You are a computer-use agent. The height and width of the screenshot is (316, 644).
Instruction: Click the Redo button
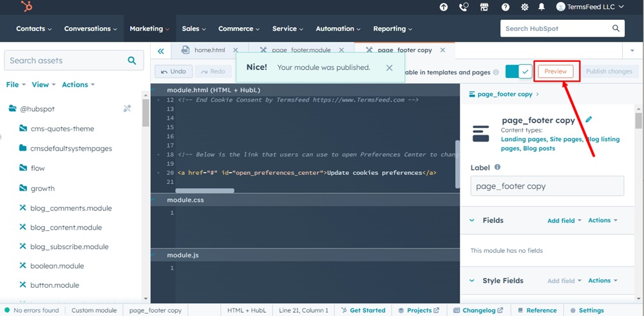pyautogui.click(x=213, y=71)
